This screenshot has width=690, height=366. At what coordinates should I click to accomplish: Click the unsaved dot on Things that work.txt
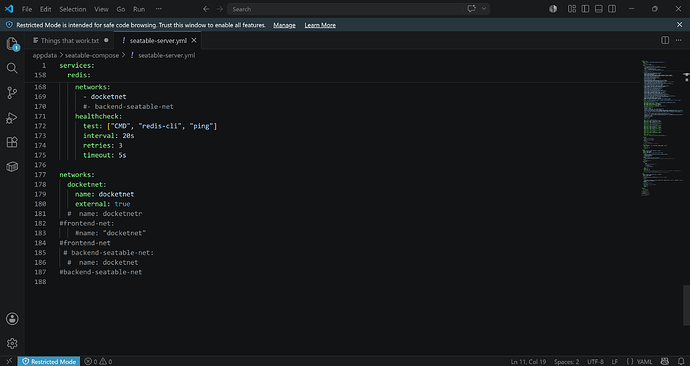point(106,40)
